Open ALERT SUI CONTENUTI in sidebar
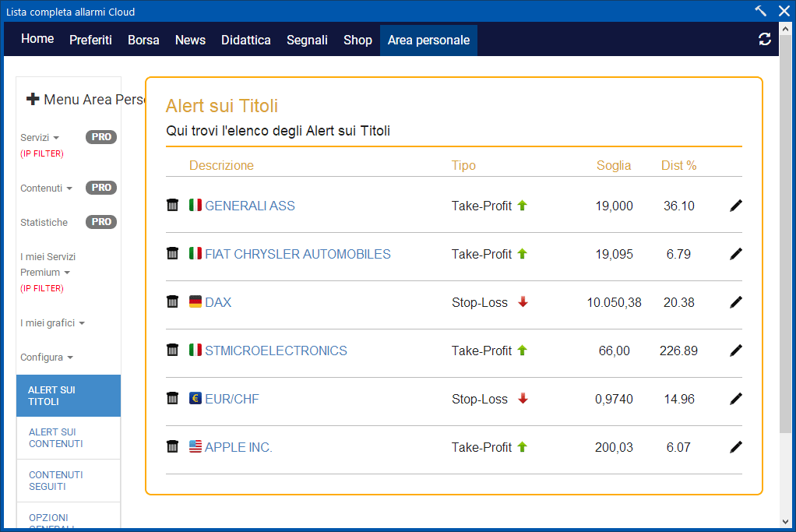796x532 pixels. [x=69, y=438]
